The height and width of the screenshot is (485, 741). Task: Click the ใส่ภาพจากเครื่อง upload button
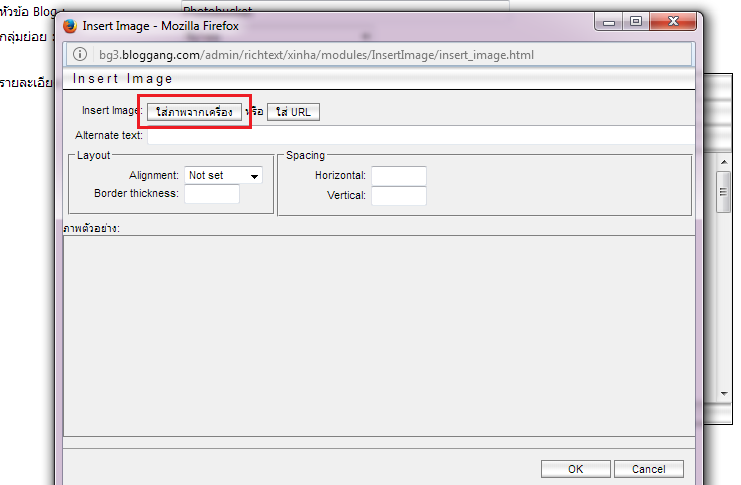[194, 112]
